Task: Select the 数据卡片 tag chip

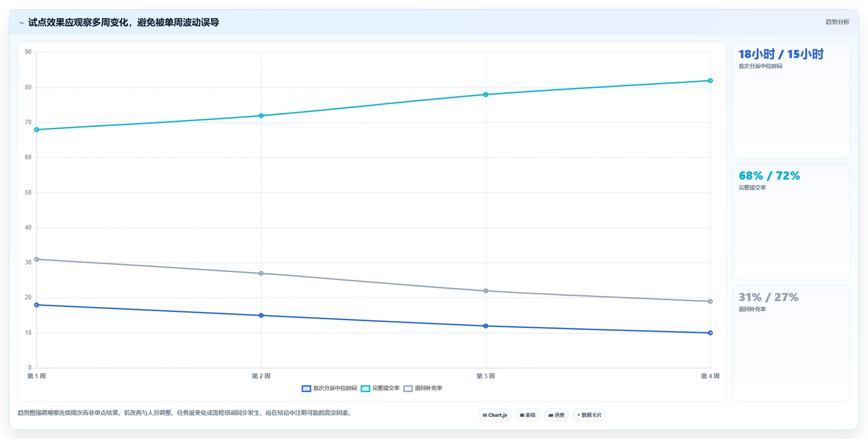Action: pos(589,415)
